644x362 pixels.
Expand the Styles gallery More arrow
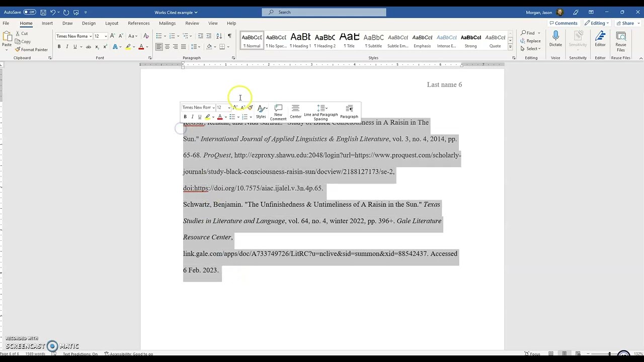(510, 47)
